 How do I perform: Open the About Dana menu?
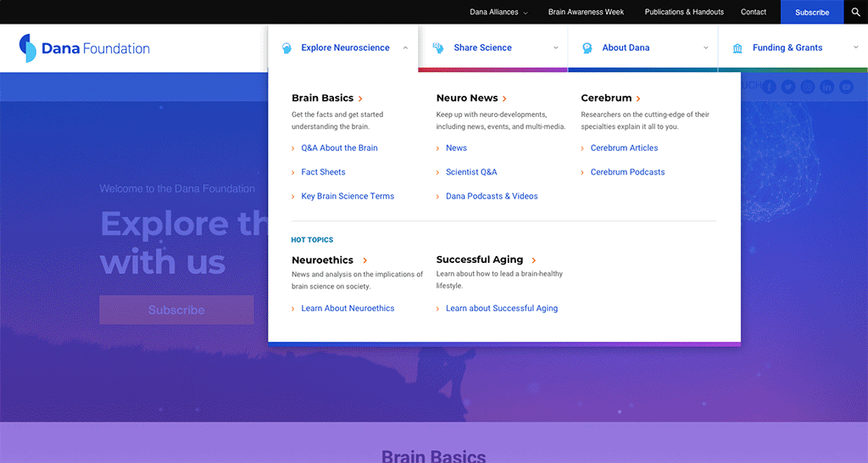click(643, 48)
